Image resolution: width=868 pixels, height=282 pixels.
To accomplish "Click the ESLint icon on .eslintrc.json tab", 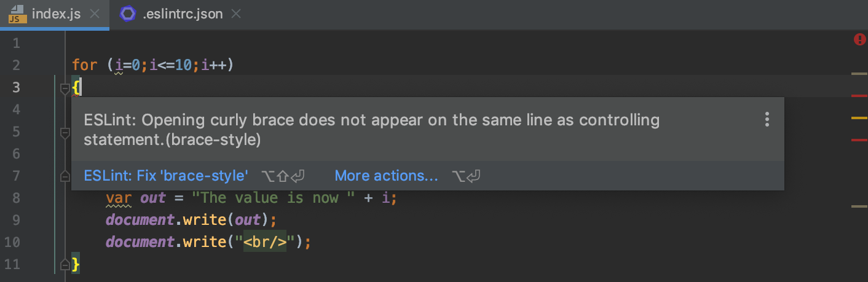I will pyautogui.click(x=127, y=14).
